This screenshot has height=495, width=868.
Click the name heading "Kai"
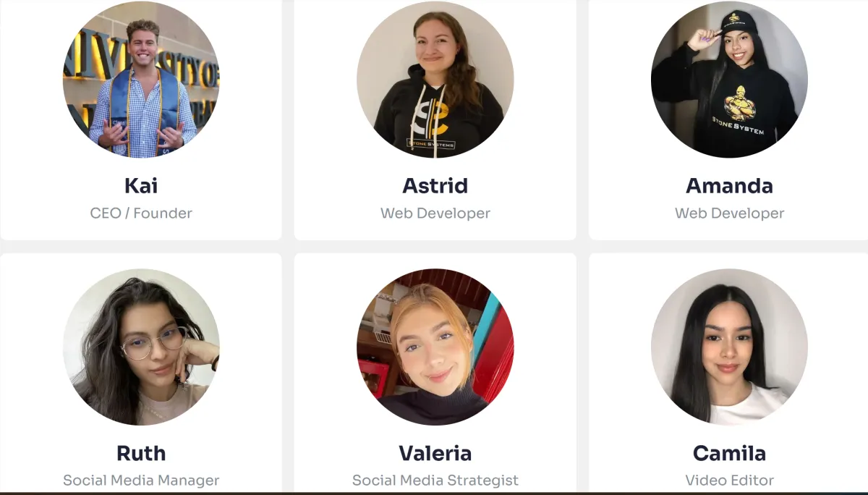tap(141, 186)
